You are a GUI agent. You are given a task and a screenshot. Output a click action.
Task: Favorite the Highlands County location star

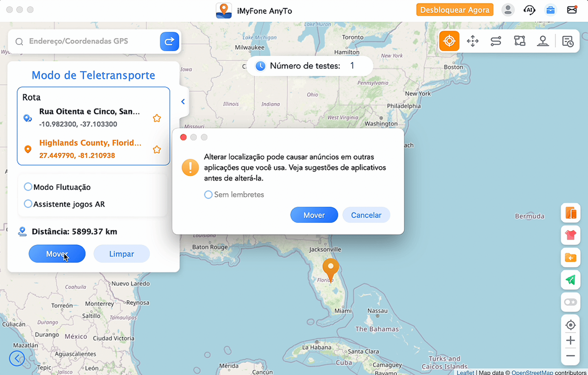(157, 150)
